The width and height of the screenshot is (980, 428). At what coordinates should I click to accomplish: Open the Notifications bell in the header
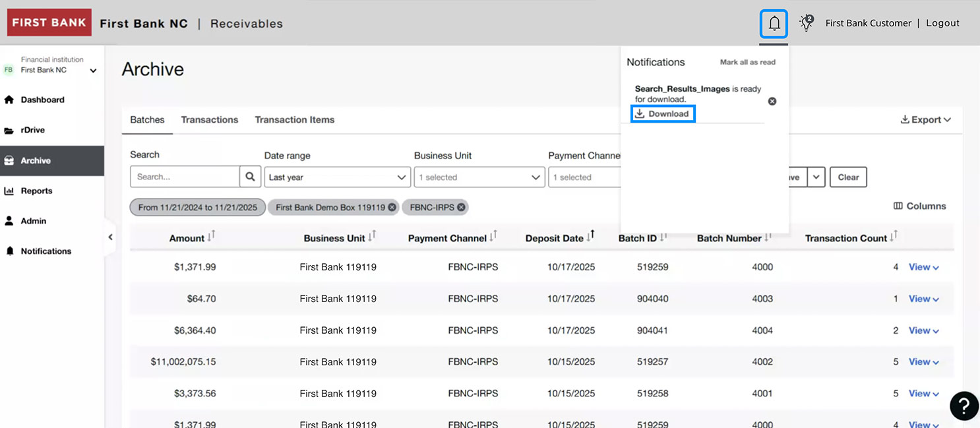773,22
